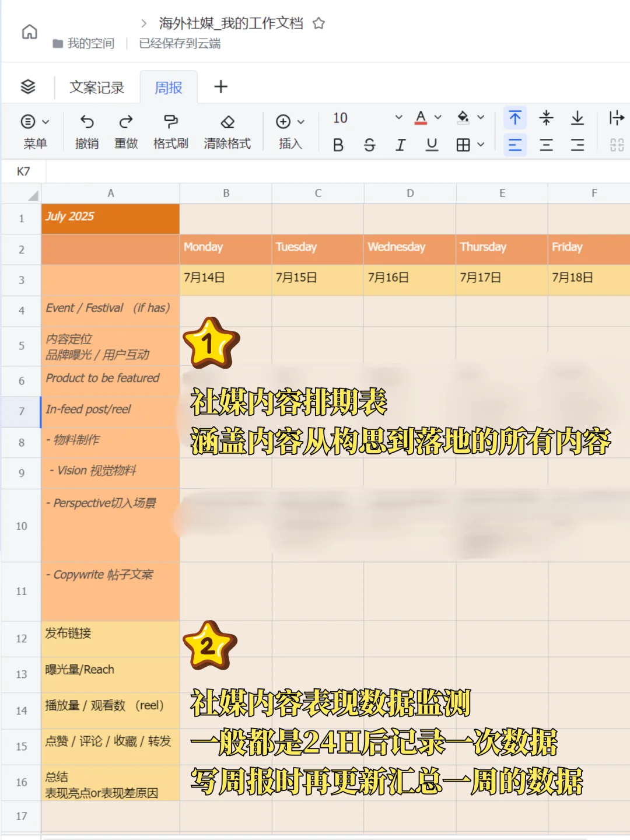The width and height of the screenshot is (630, 840).
Task: Open the font size dropdown
Action: [398, 118]
